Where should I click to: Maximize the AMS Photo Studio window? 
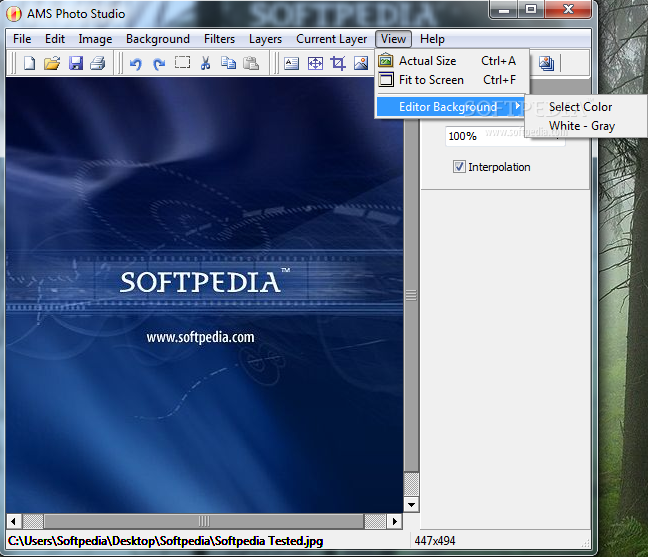pyautogui.click(x=531, y=10)
